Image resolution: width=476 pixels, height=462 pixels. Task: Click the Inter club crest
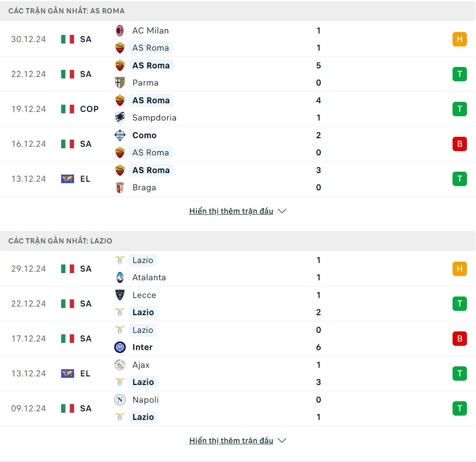point(120,347)
